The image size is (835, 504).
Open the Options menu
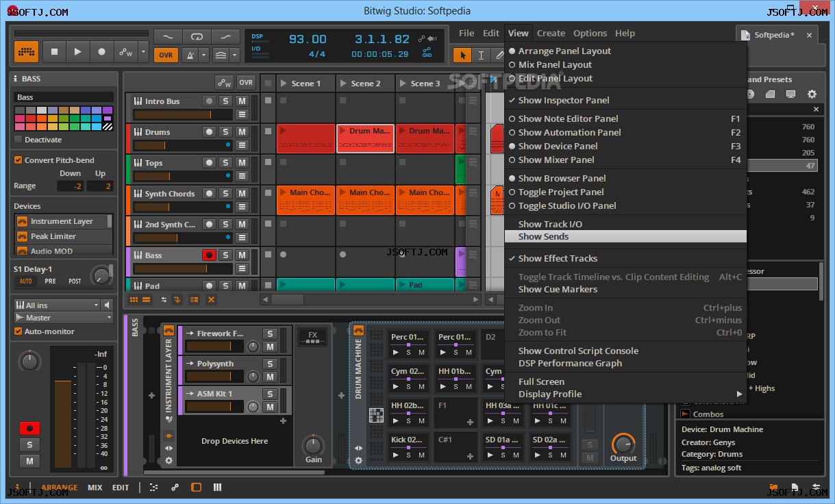point(590,33)
